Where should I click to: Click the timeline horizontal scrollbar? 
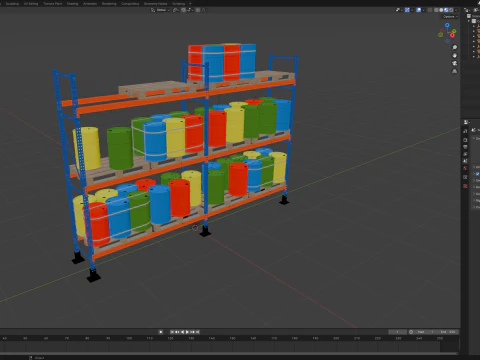(x=230, y=353)
